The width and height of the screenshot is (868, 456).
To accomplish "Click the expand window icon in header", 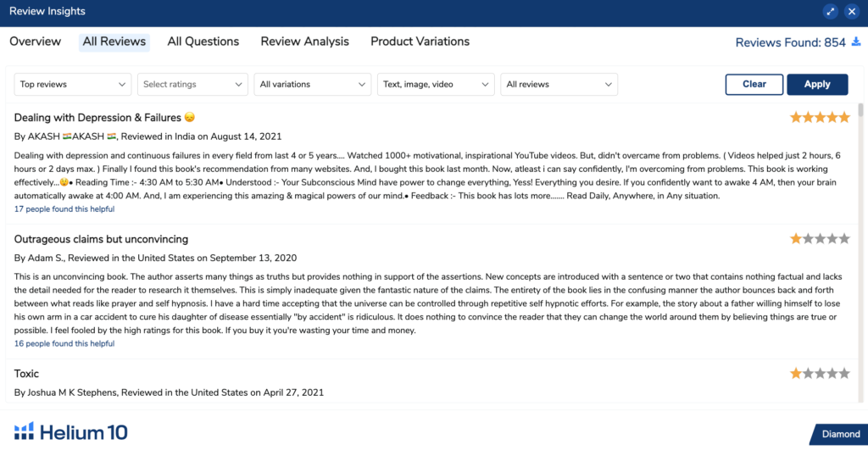I will pos(831,12).
